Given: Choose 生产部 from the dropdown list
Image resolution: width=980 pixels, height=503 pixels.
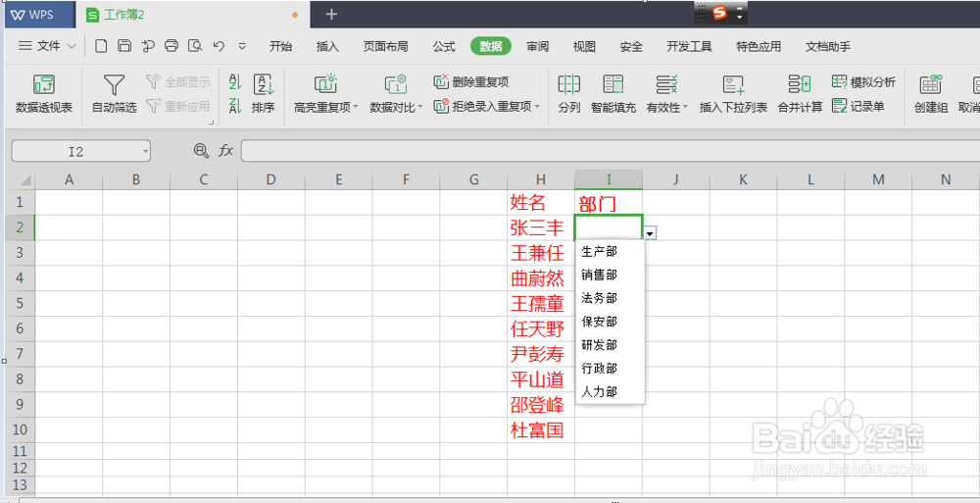Looking at the screenshot, I should pos(610,251).
